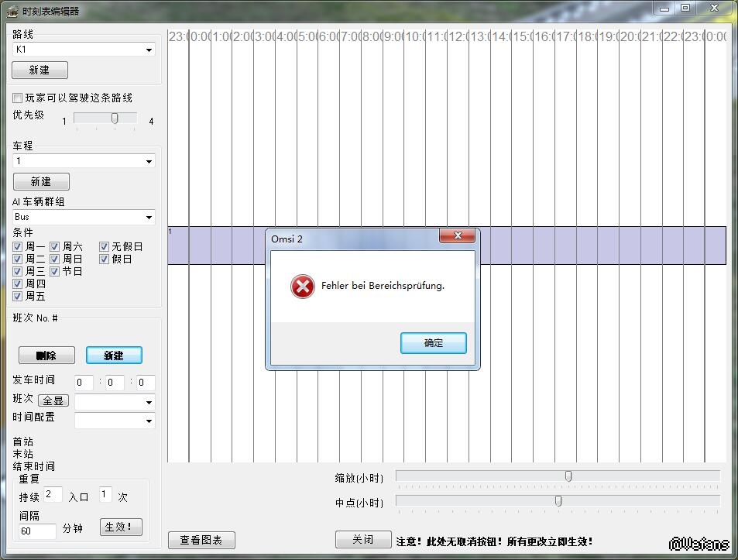Uncheck the 周六 checkbox
Image resolution: width=738 pixels, height=560 pixels.
[x=55, y=246]
